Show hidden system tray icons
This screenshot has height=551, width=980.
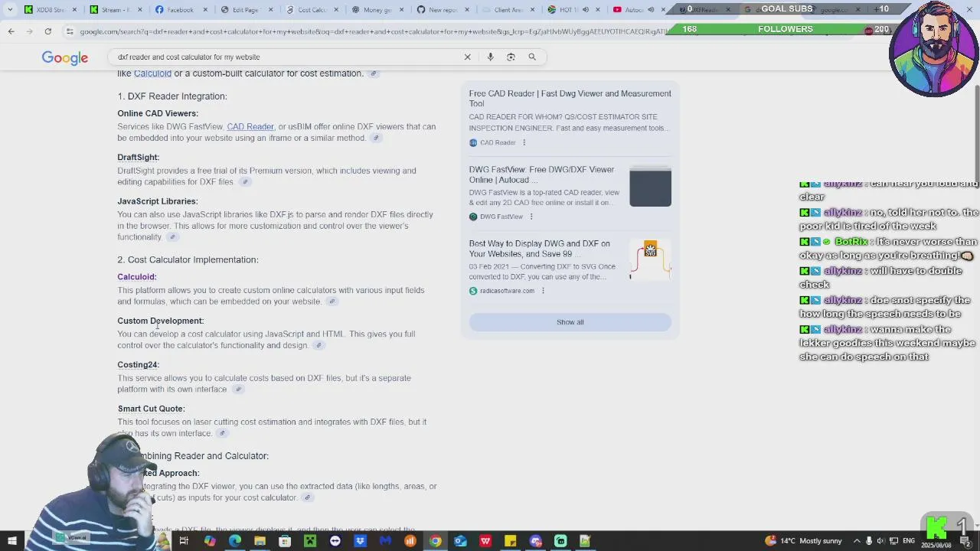857,541
